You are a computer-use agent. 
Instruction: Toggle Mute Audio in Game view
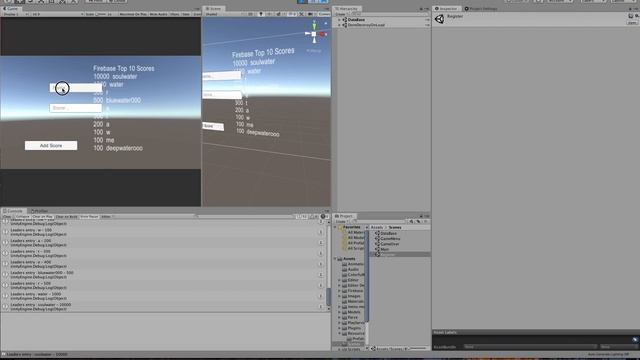[158, 14]
